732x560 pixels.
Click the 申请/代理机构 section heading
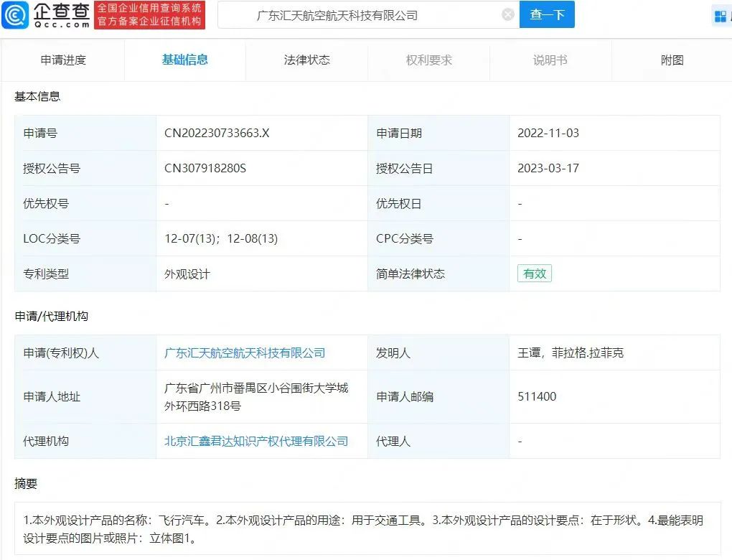(52, 316)
